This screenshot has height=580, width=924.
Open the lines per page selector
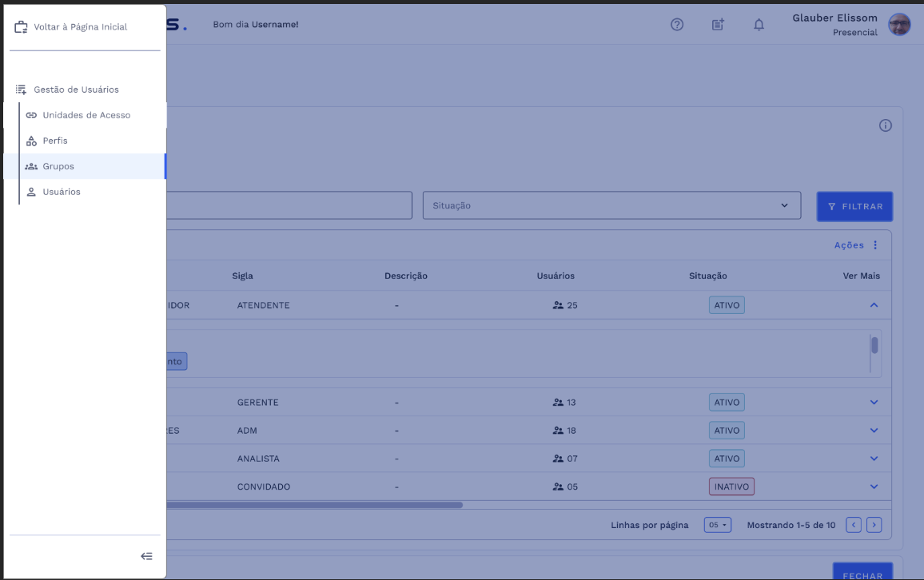tap(718, 525)
